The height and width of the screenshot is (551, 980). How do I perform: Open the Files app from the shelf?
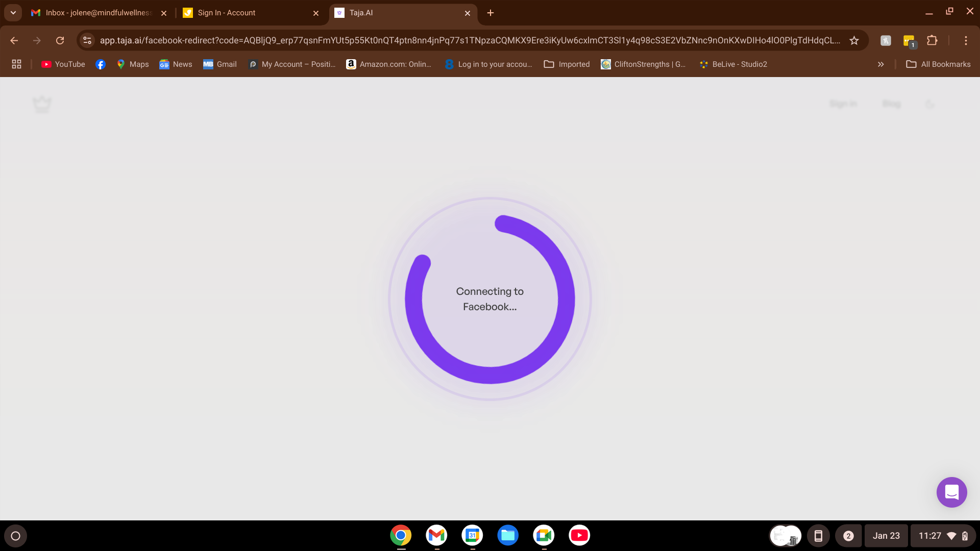click(x=507, y=535)
